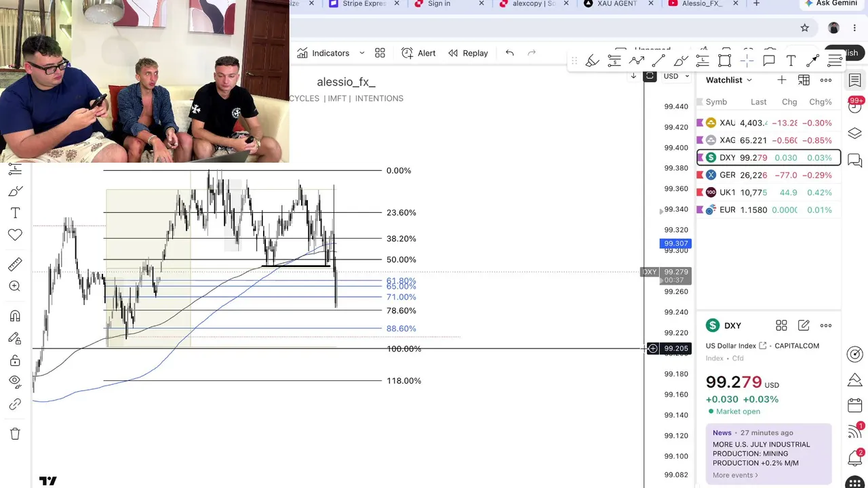Open the chats panel
The width and height of the screenshot is (868, 488).
coord(854,161)
